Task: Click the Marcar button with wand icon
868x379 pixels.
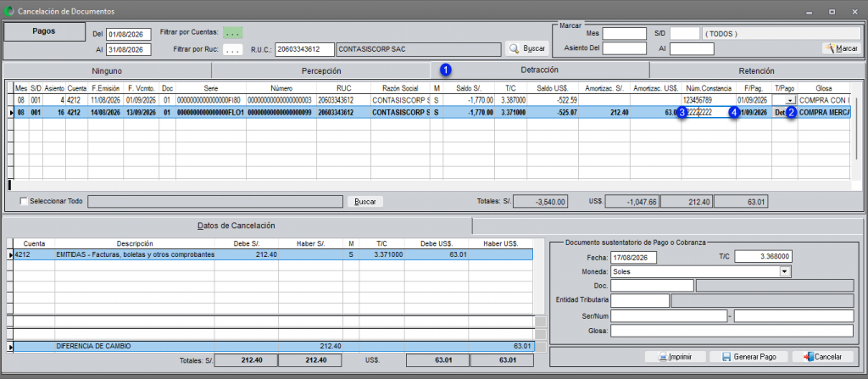Action: click(842, 49)
